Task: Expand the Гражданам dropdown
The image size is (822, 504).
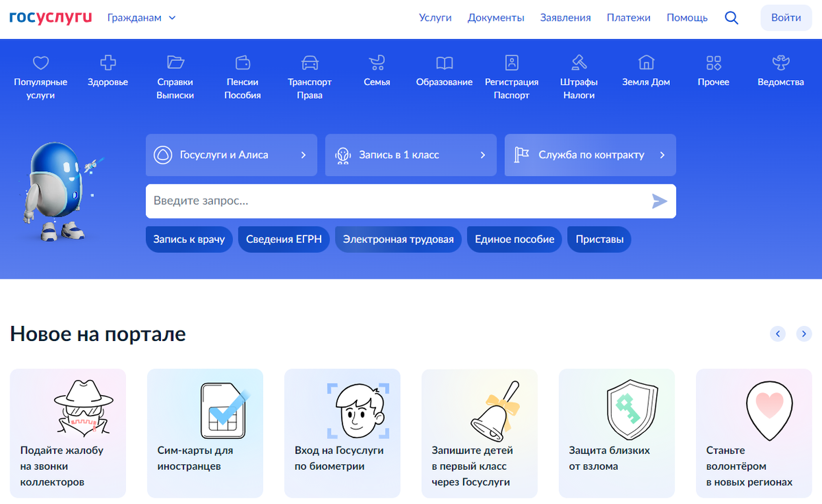Action: point(142,18)
